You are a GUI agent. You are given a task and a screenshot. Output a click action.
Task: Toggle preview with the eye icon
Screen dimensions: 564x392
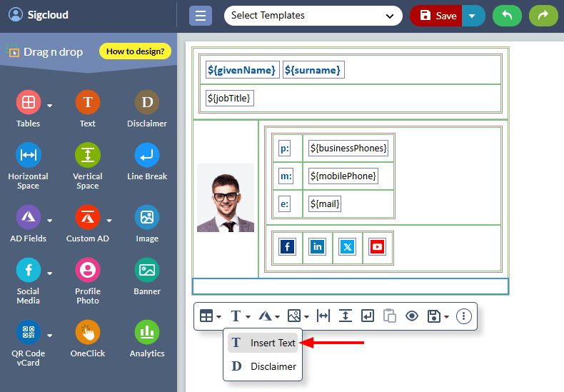click(412, 316)
